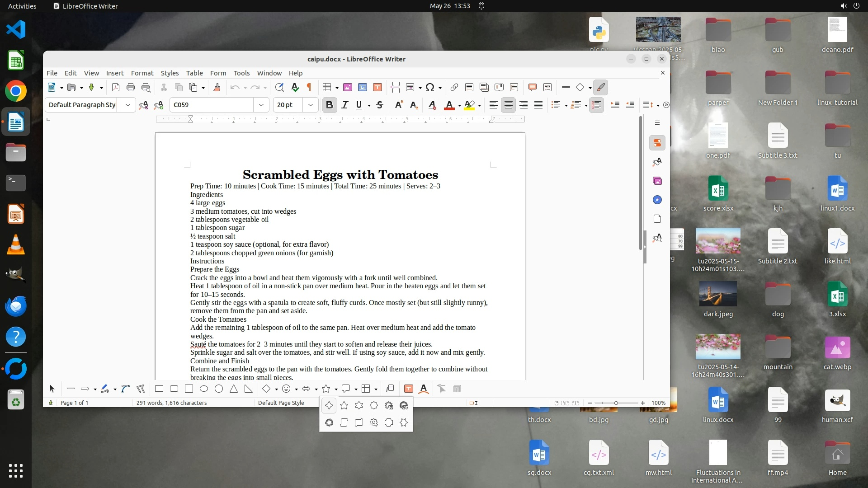Choose the vertical scroll shape
The width and height of the screenshot is (868, 488).
(344, 422)
